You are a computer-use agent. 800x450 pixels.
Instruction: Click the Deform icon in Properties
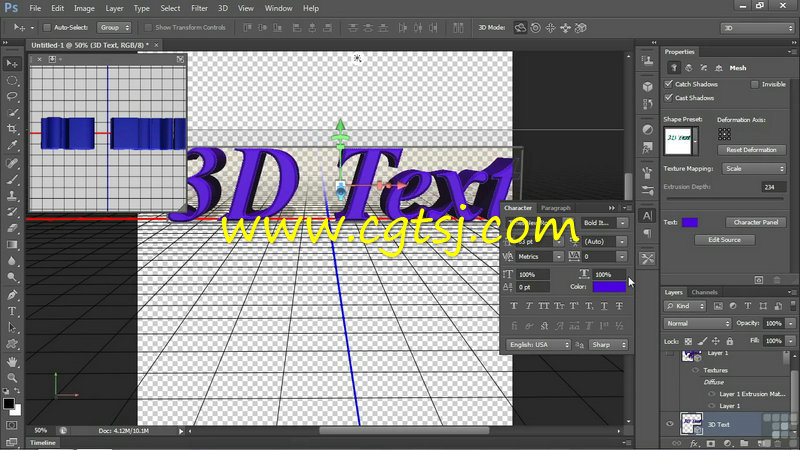689,68
